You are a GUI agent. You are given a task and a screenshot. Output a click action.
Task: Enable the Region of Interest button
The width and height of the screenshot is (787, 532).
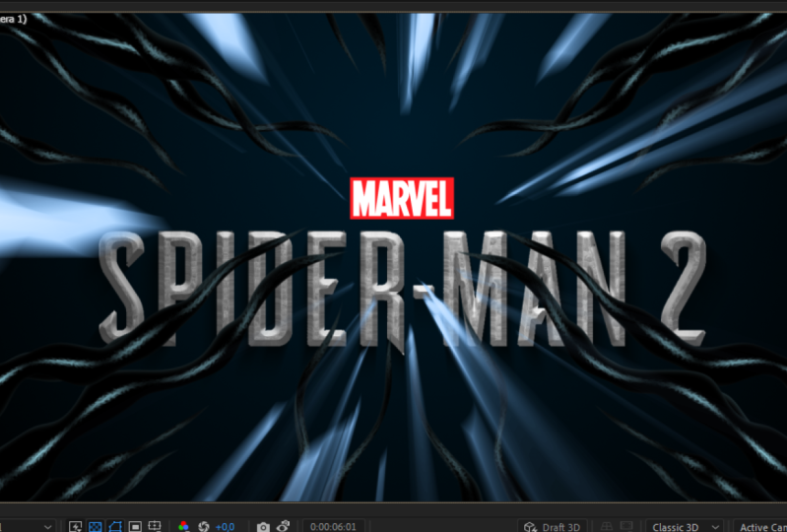[x=135, y=526]
